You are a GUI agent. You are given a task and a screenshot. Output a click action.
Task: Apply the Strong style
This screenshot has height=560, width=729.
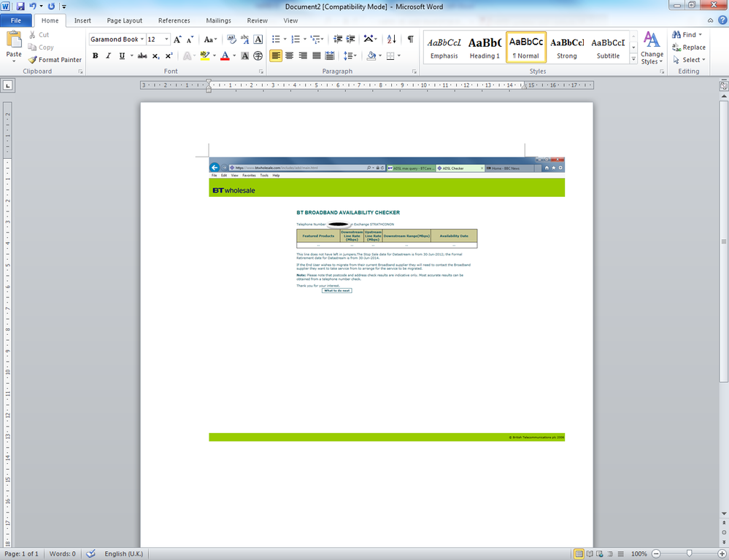tap(567, 48)
